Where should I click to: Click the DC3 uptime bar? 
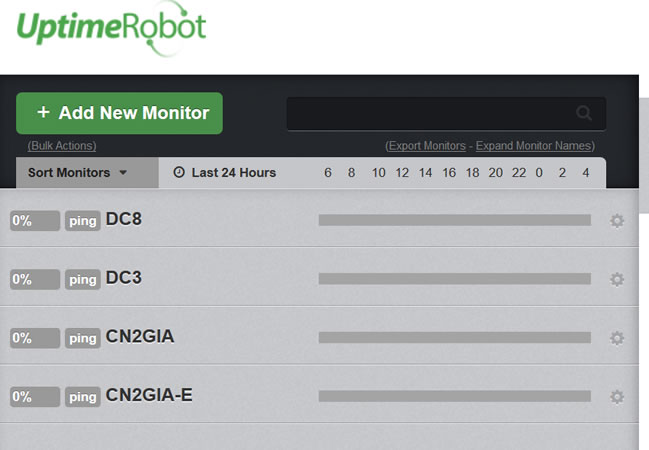click(454, 279)
